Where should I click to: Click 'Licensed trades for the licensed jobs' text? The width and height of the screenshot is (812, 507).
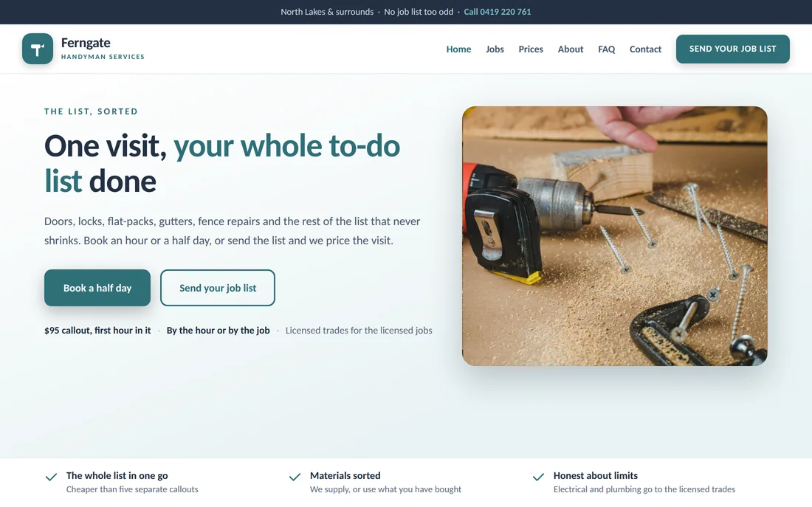click(359, 331)
